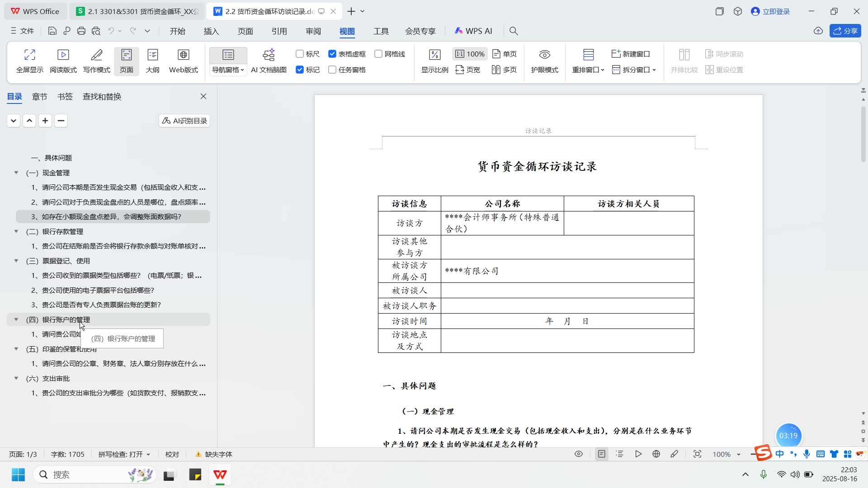
Task: Turn on eye protection mode
Action: [544, 61]
